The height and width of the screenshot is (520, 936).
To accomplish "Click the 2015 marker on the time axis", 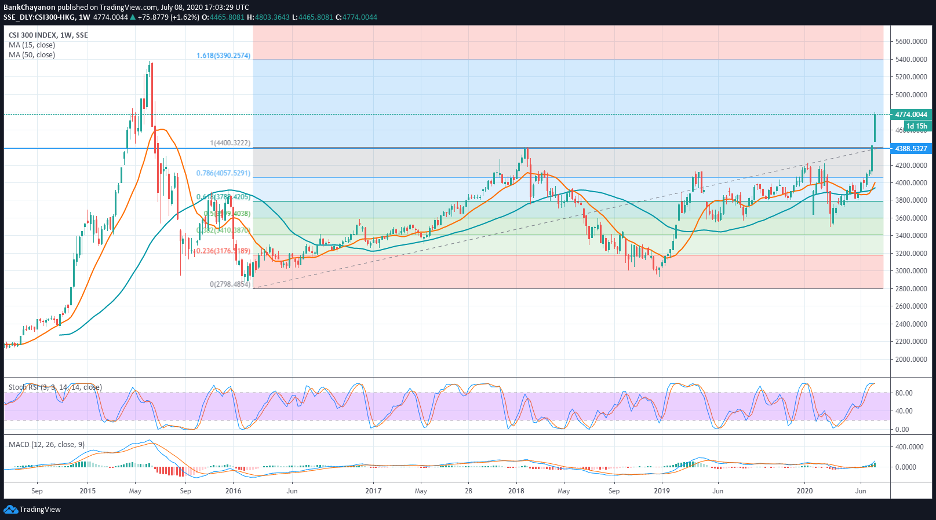I will coord(87,492).
